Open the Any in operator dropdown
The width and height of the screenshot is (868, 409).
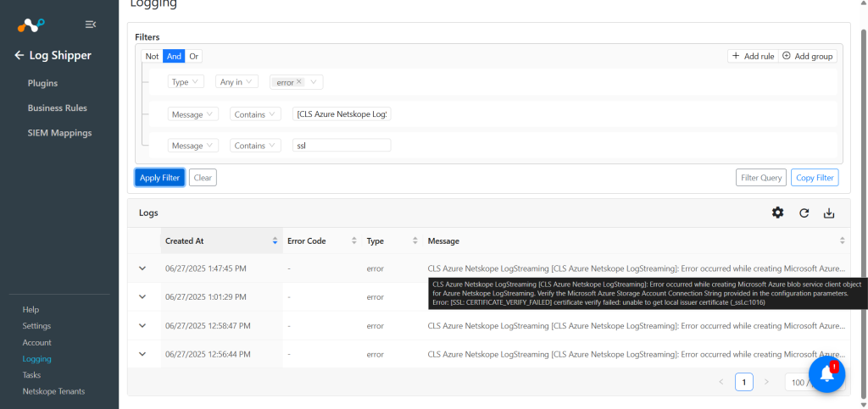pyautogui.click(x=236, y=82)
